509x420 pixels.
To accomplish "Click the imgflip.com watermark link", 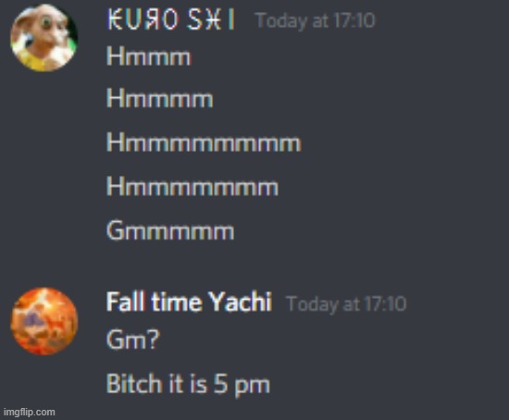I will point(30,412).
